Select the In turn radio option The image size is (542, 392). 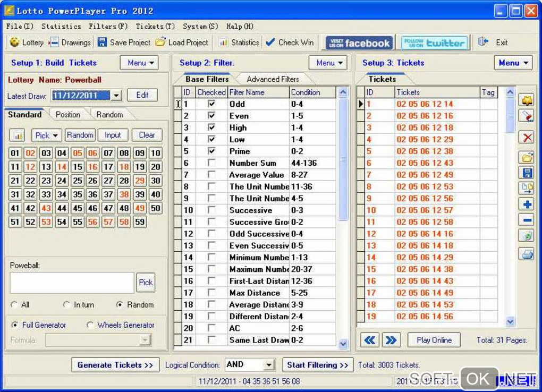click(67, 305)
